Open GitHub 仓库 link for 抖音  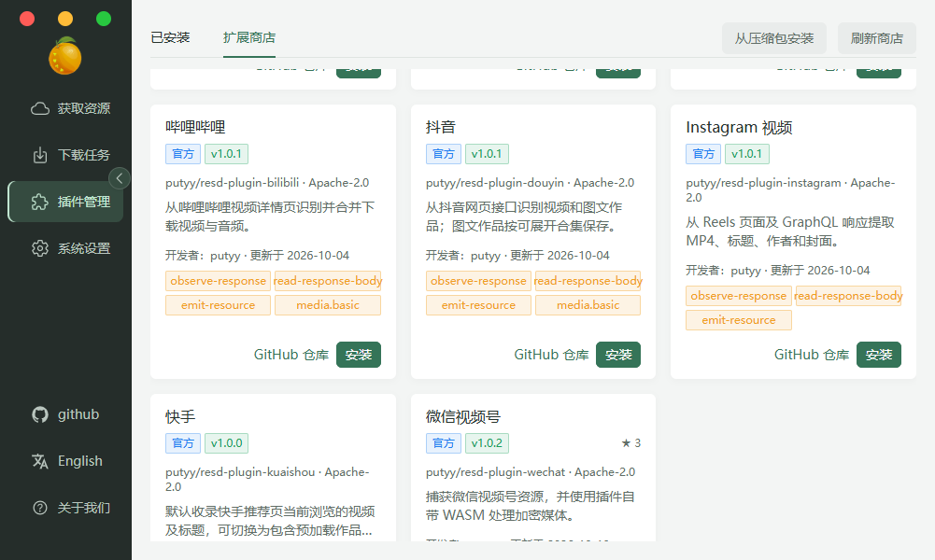(x=552, y=355)
